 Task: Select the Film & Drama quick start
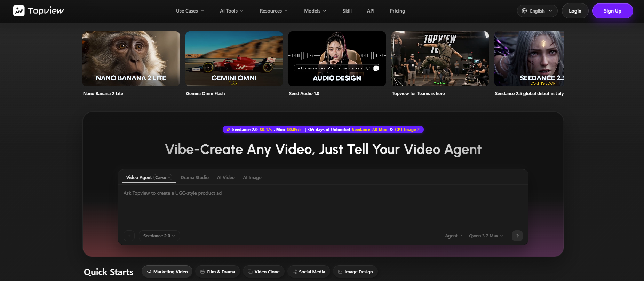click(217, 272)
